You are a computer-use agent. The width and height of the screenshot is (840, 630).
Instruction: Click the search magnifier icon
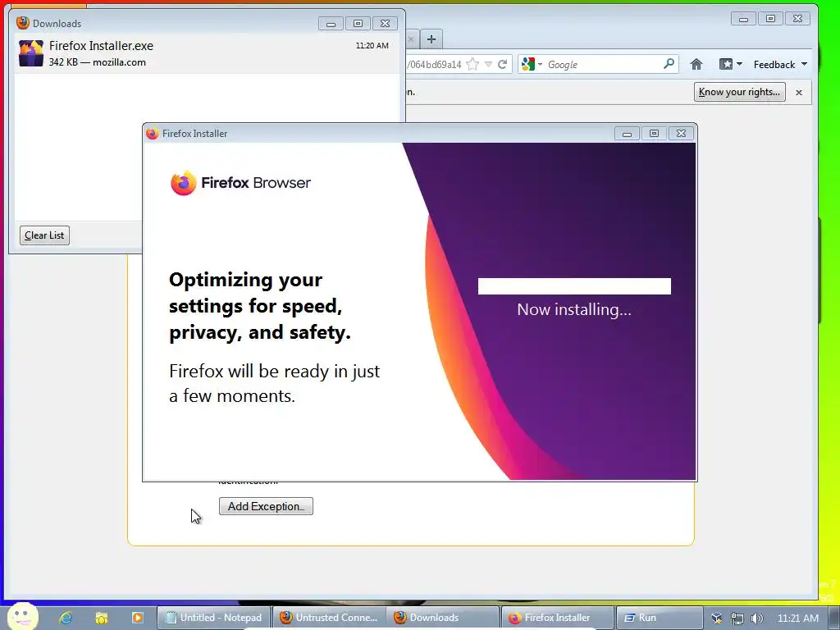pyautogui.click(x=669, y=64)
